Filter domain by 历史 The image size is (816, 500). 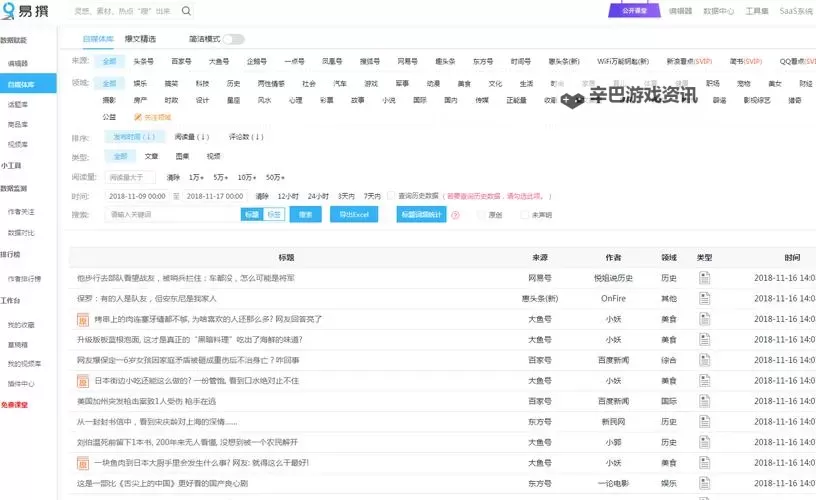233,83
